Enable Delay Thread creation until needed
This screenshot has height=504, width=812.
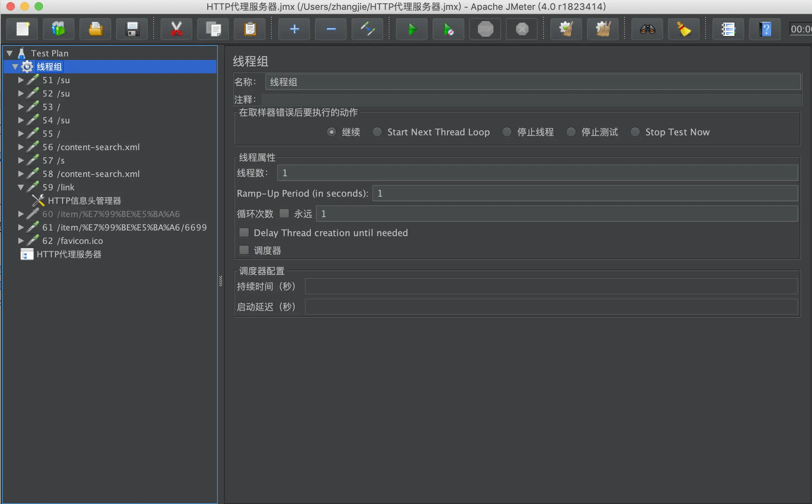(x=244, y=233)
